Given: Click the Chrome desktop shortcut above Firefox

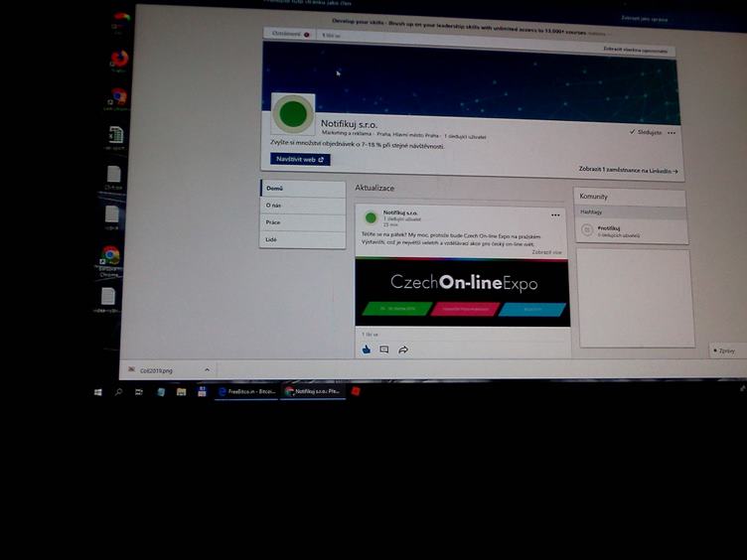Looking at the screenshot, I should point(121,21).
